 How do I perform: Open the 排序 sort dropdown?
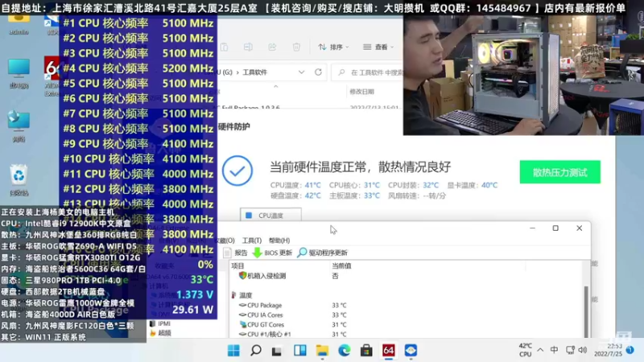pyautogui.click(x=333, y=47)
